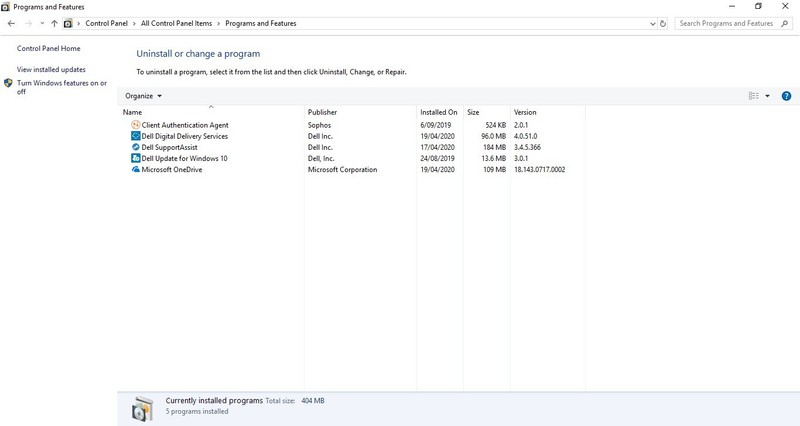Sort the list by the Version column
The width and height of the screenshot is (800, 426).
[547, 112]
